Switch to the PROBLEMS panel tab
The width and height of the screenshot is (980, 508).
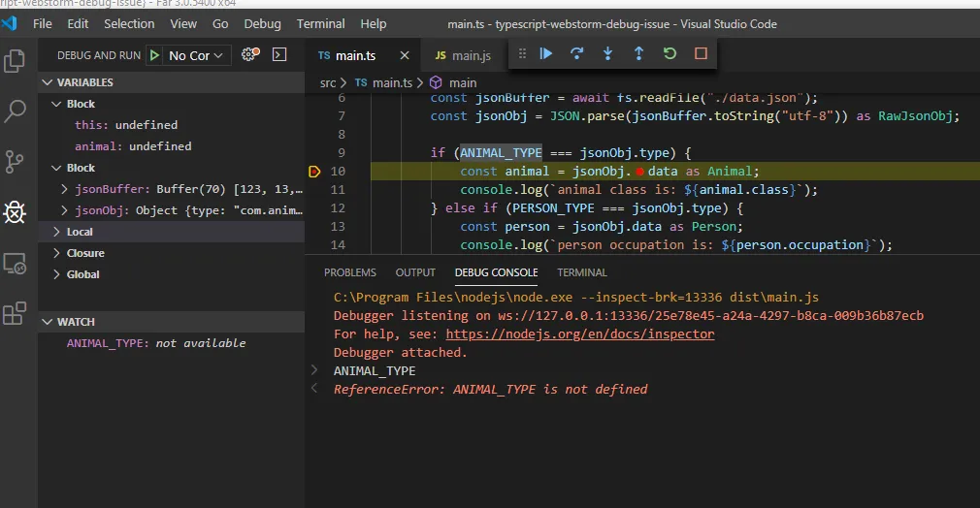(349, 272)
